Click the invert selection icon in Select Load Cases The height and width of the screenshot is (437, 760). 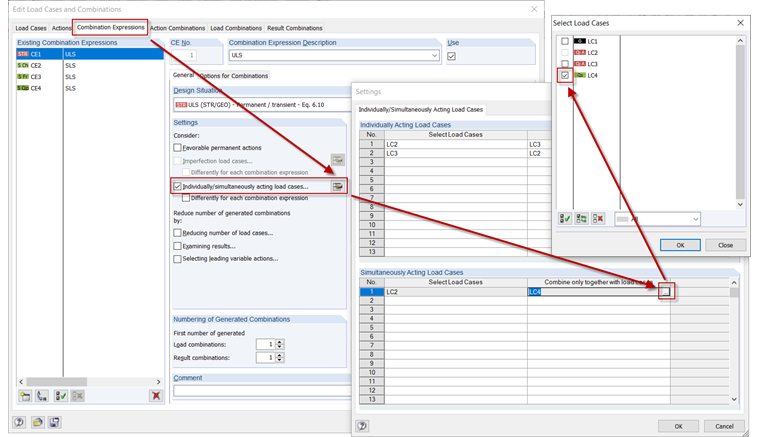coord(581,219)
